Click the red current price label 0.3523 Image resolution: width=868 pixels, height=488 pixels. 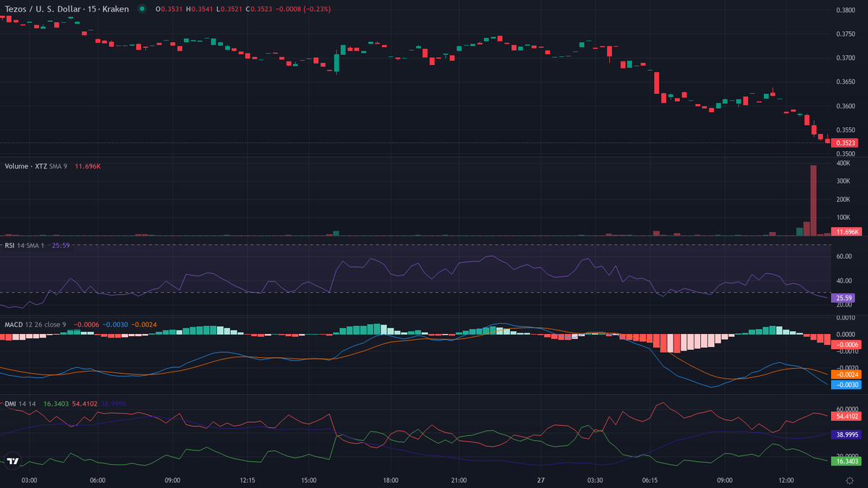pos(846,143)
